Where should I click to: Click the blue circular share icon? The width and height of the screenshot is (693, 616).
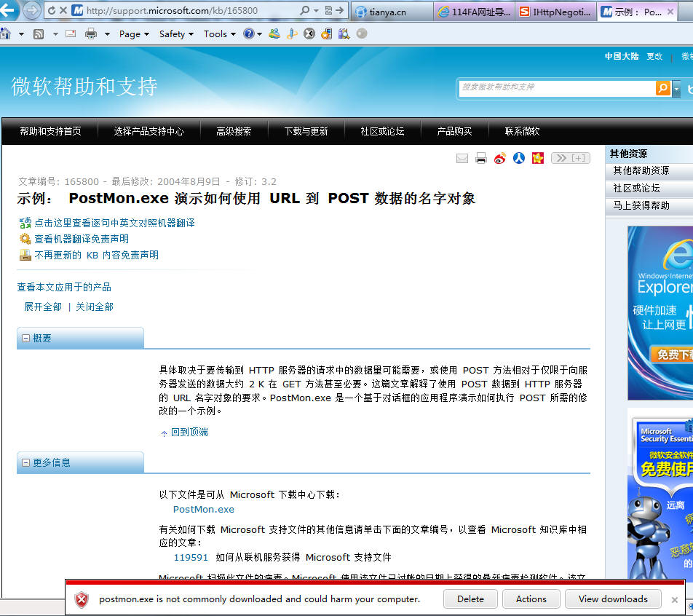(519, 158)
